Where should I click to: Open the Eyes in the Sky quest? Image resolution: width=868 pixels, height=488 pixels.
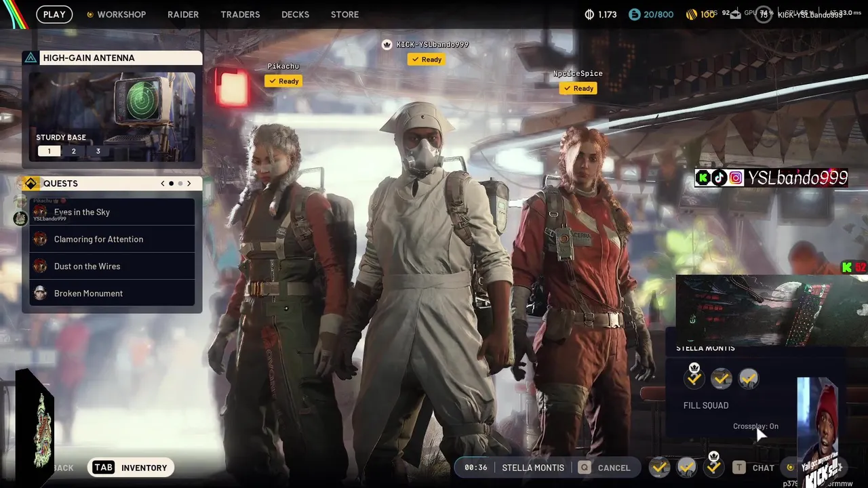point(112,211)
